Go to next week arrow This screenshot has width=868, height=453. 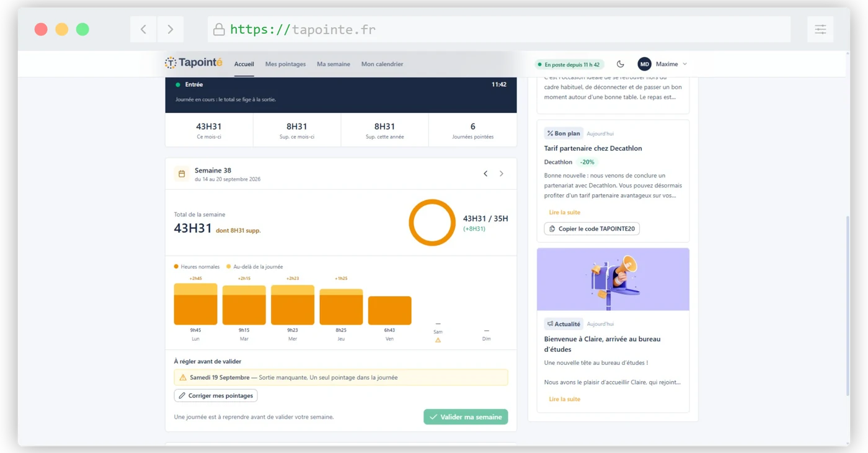coord(502,174)
